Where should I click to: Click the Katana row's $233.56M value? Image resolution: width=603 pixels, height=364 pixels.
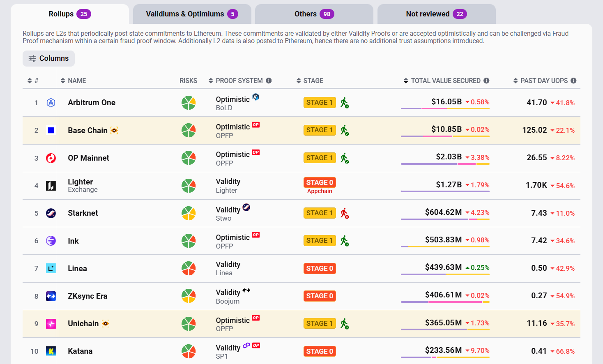click(443, 350)
